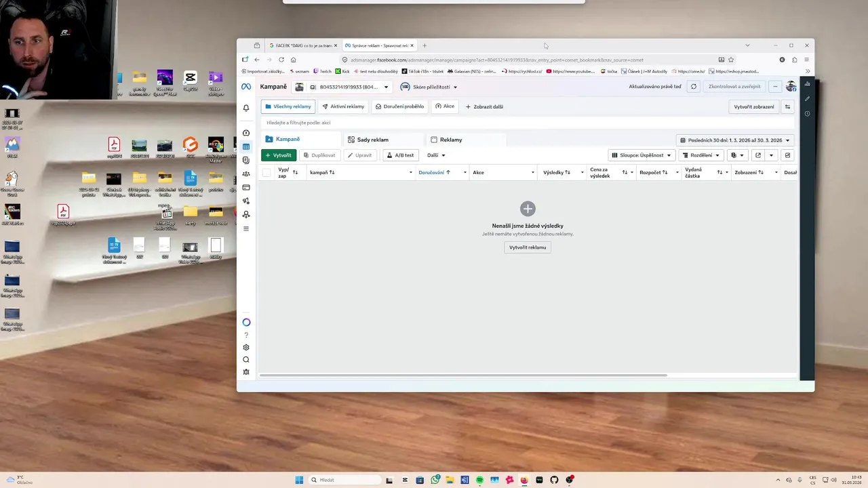Screen dimensions: 868x488
Task: Bookmark this page with the star icon
Action: 730,60
